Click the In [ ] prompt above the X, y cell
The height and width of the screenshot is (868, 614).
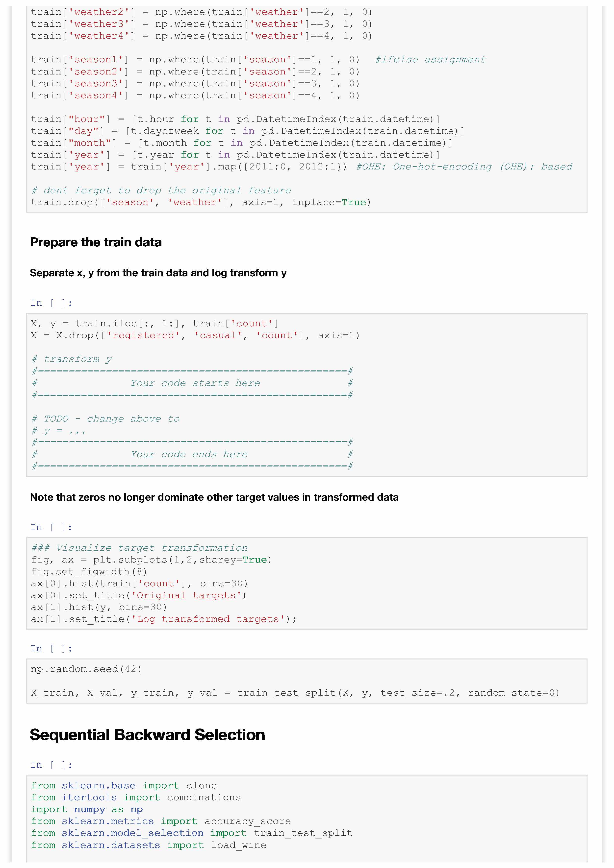tap(51, 303)
